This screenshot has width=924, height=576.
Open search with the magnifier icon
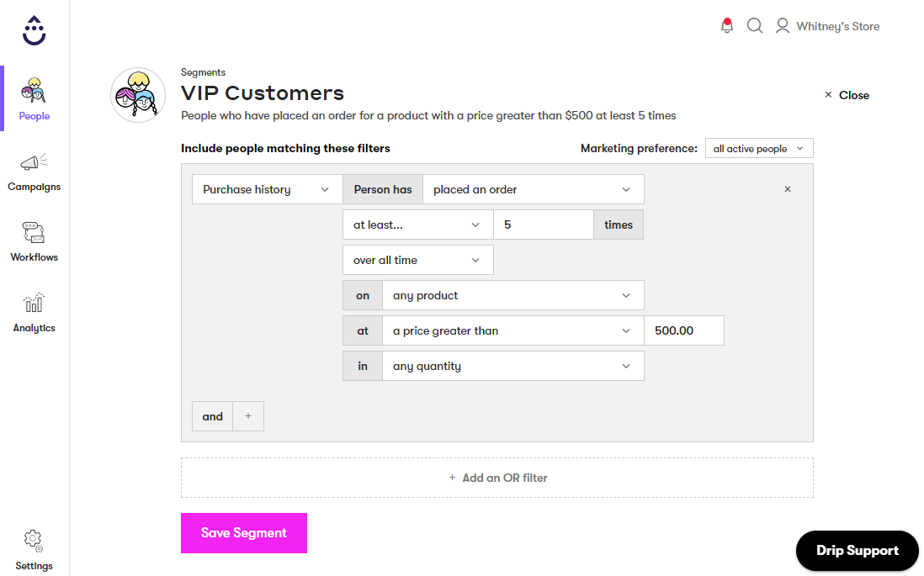754,25
